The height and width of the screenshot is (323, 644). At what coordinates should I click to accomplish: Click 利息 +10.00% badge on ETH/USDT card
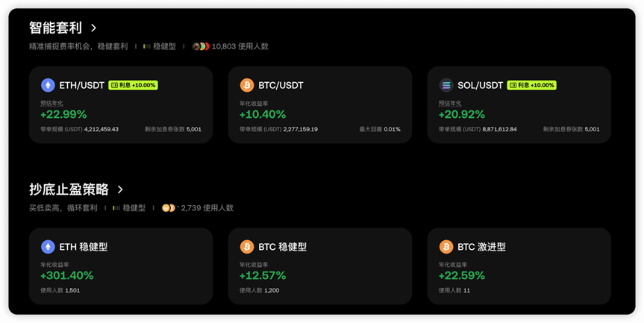133,85
